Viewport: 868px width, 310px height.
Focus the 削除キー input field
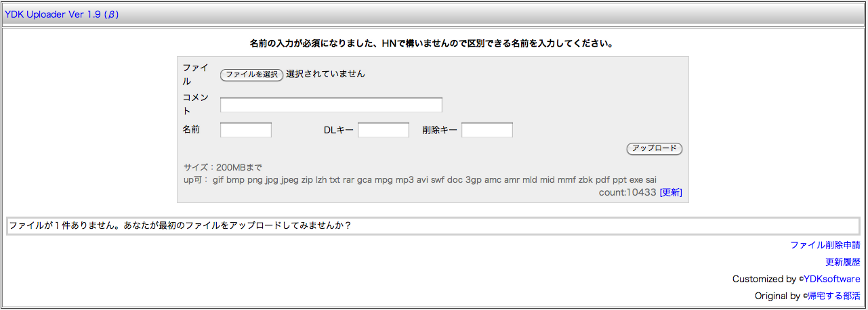point(487,130)
